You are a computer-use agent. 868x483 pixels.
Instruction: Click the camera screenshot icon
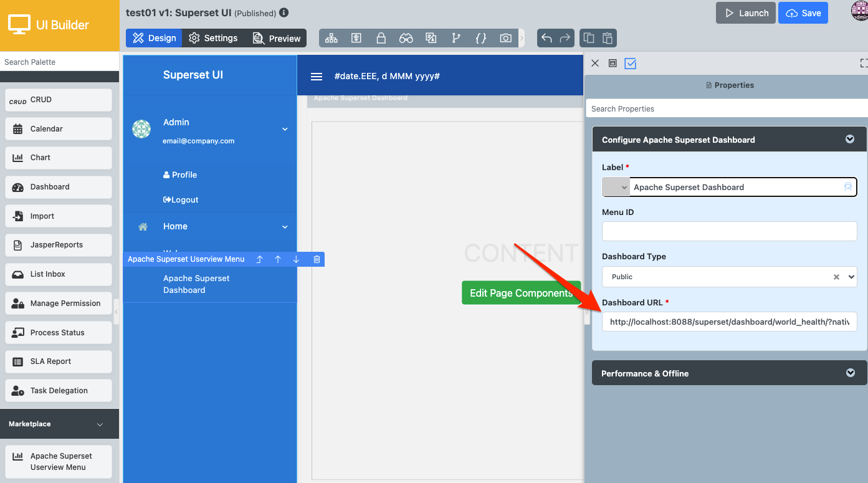point(505,38)
